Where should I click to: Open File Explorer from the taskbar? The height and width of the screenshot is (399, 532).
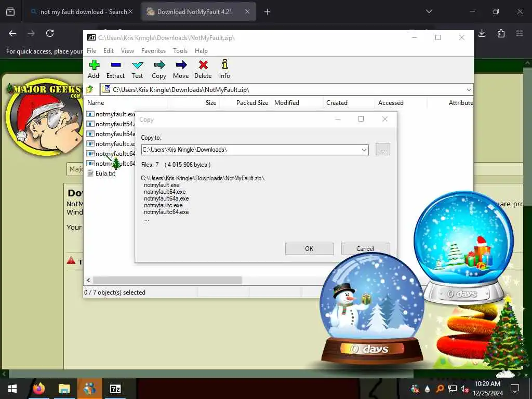64,389
